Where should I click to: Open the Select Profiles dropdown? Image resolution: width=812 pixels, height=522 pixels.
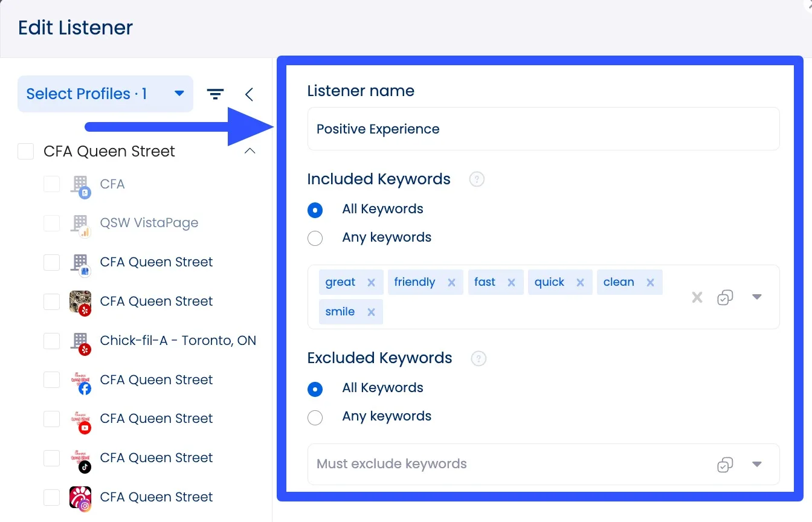(105, 94)
